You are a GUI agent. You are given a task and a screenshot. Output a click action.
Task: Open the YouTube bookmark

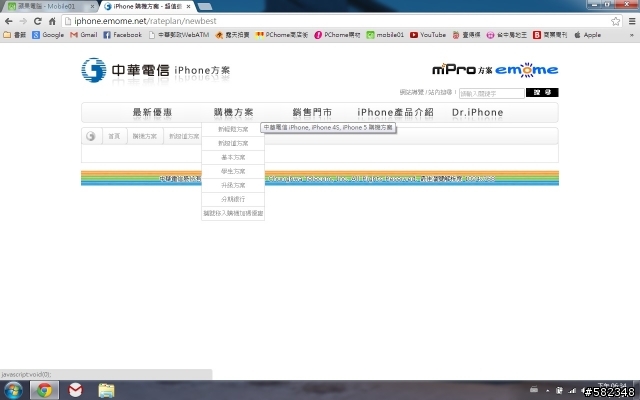(x=428, y=35)
